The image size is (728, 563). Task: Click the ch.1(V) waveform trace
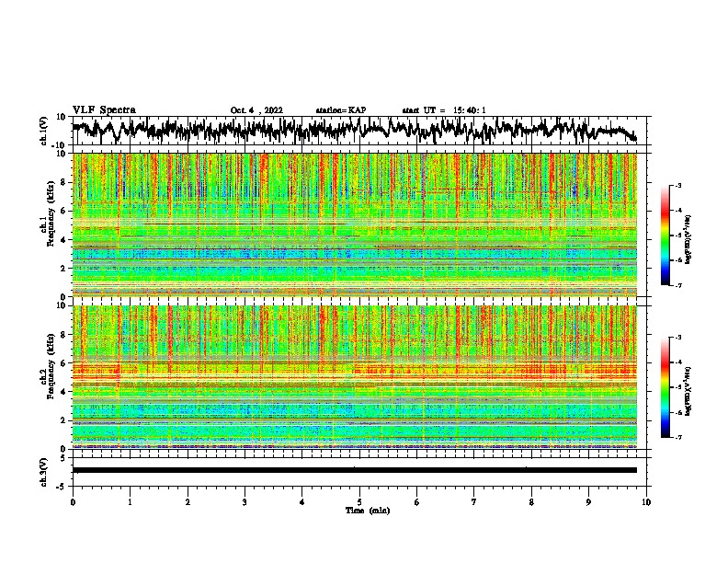(354, 129)
